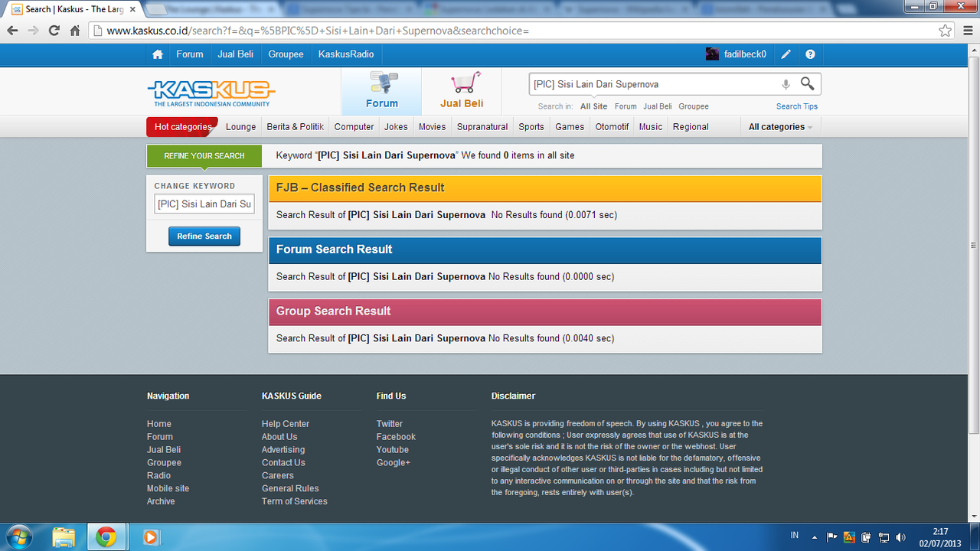This screenshot has height=551, width=980.
Task: Show hidden tray icons arrow
Action: pos(813,537)
